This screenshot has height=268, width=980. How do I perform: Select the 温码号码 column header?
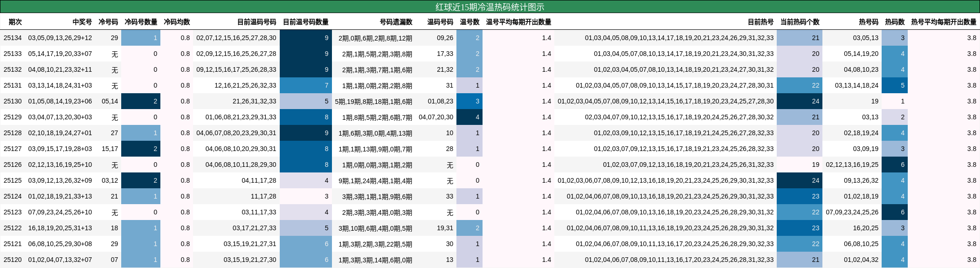click(440, 22)
